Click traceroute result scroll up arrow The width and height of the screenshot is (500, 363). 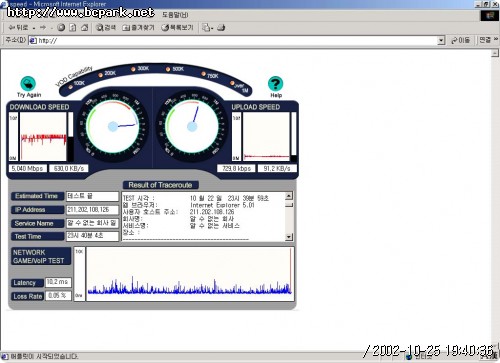289,196
